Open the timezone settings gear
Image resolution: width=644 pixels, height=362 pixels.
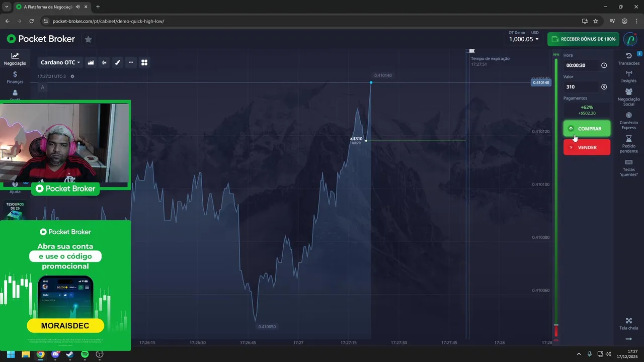tap(72, 76)
